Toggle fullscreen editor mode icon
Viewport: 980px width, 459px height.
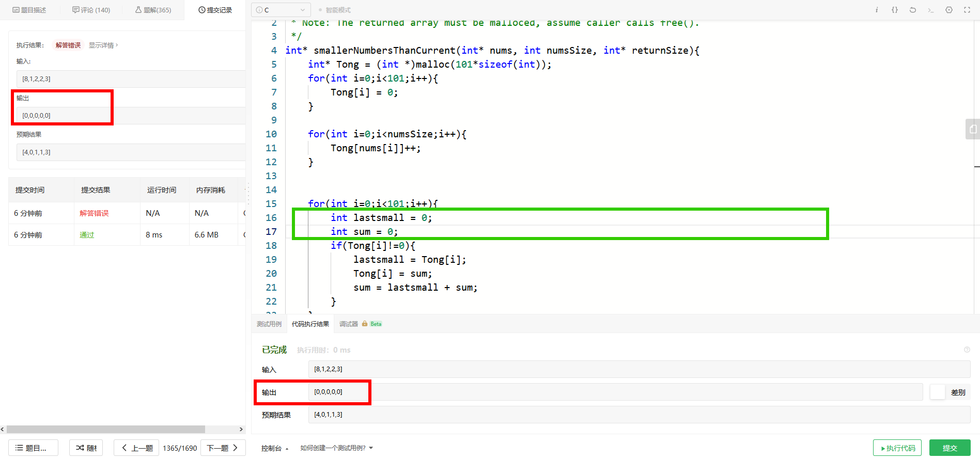click(x=967, y=10)
